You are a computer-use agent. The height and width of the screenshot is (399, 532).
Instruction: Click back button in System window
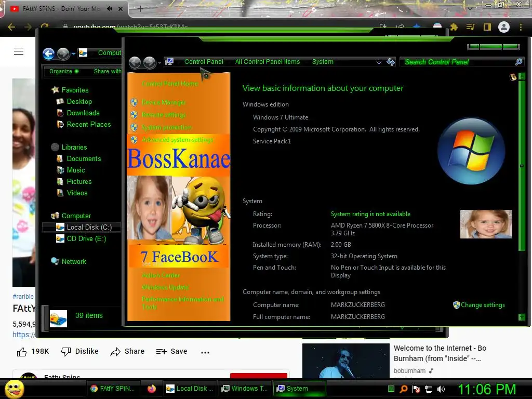[135, 62]
